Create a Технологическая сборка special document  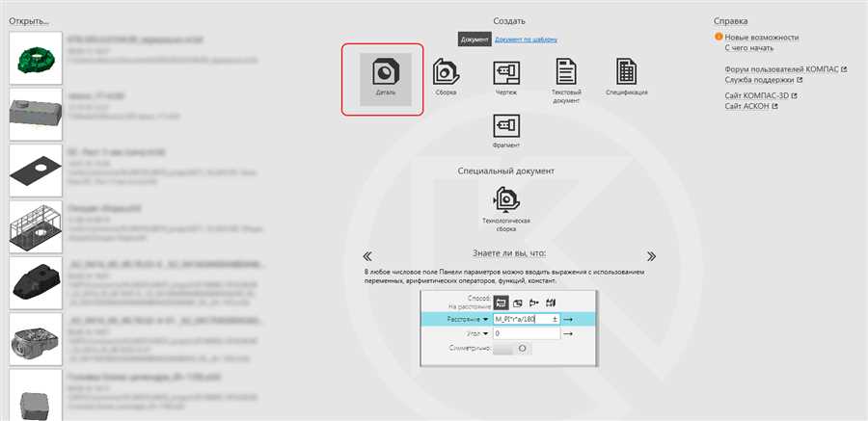(506, 209)
